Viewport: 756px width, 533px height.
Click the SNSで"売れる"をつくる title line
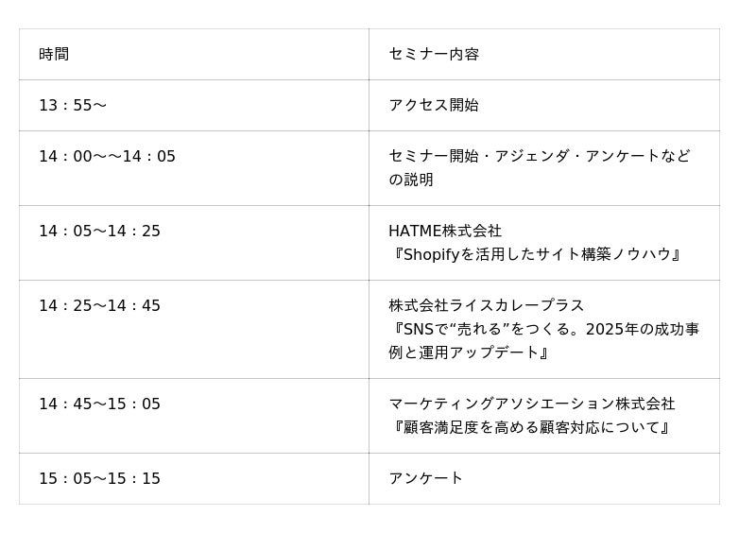click(x=544, y=329)
